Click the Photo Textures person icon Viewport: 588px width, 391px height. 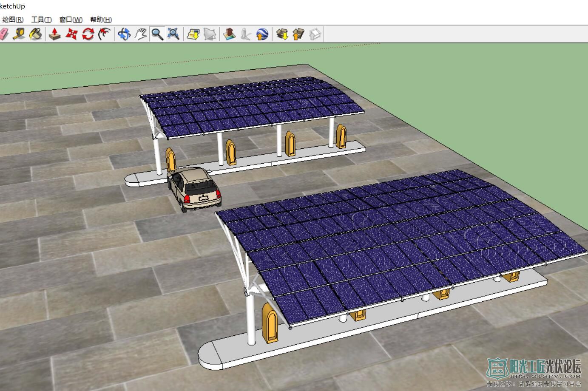(x=246, y=34)
